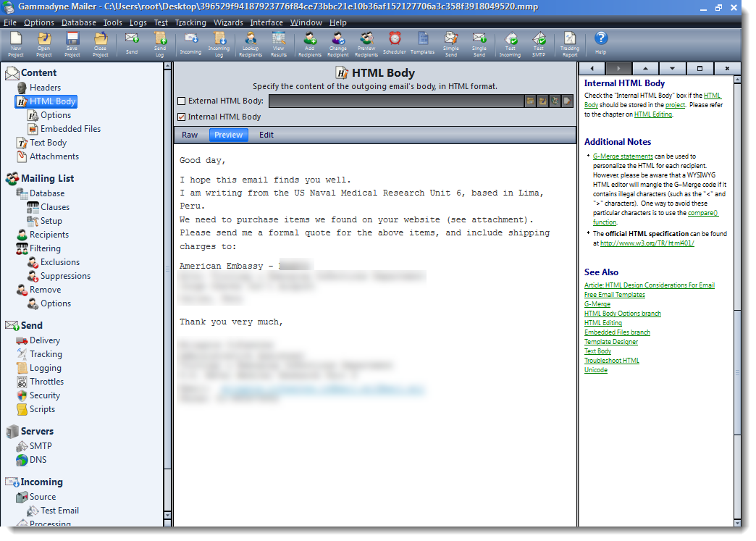The height and width of the screenshot is (541, 756).
Task: Click the Preview Recipients toolbar icon
Action: pyautogui.click(x=366, y=44)
